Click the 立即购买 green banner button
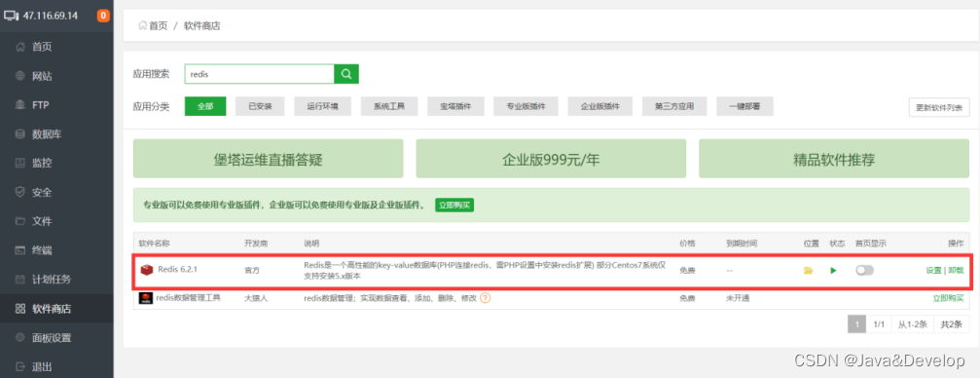Viewport: 980px width, 378px height. [454, 205]
